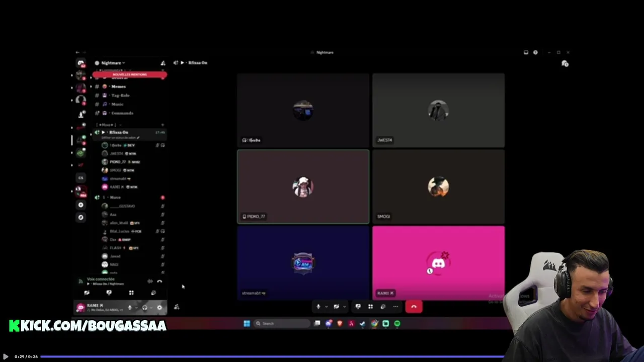Screen dimensions: 644x362
Task: Open the CS server icon
Action: [x=80, y=177]
